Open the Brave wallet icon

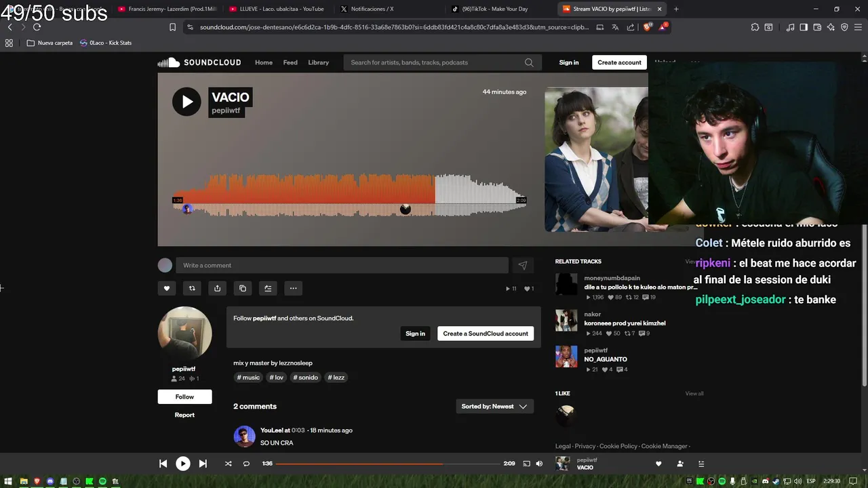coord(817,27)
